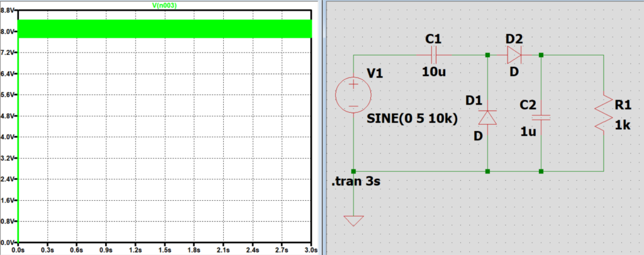Click the 4.0V vertical axis label
The image size is (644, 255).
pos(8,137)
